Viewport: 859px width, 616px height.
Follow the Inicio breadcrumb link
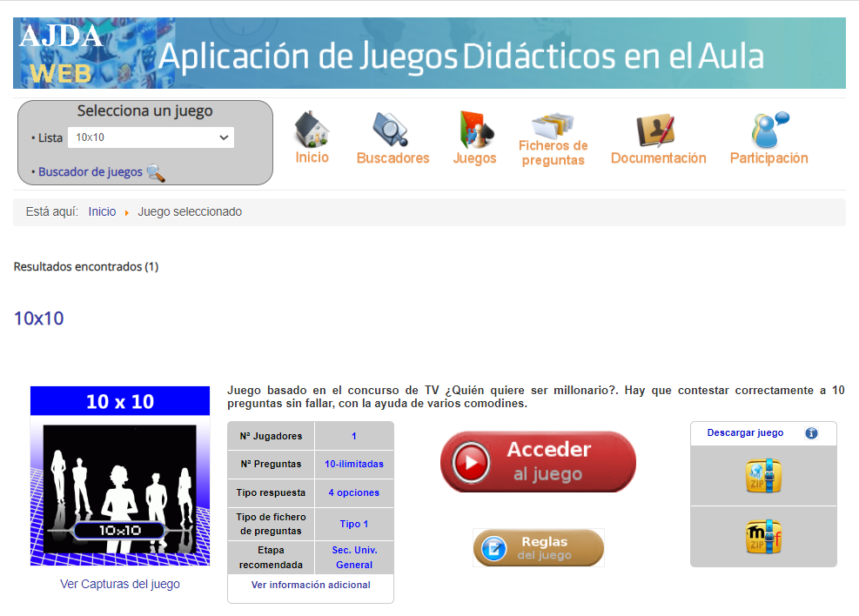102,211
